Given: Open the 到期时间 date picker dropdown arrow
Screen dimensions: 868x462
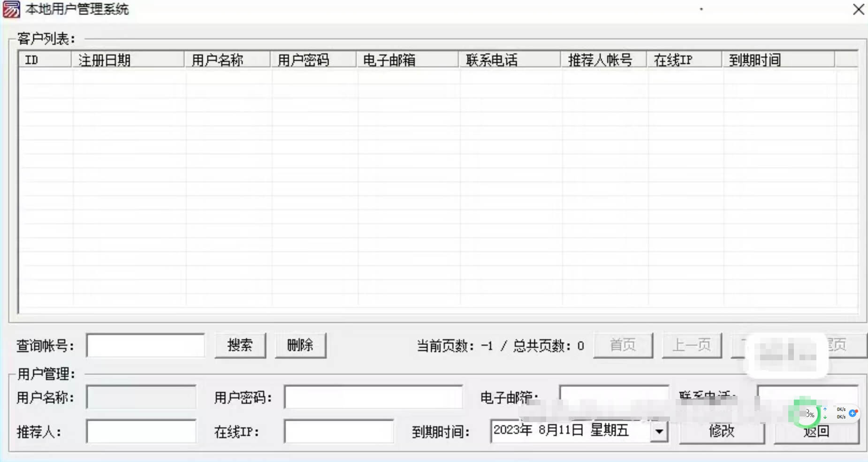Looking at the screenshot, I should coord(659,432).
